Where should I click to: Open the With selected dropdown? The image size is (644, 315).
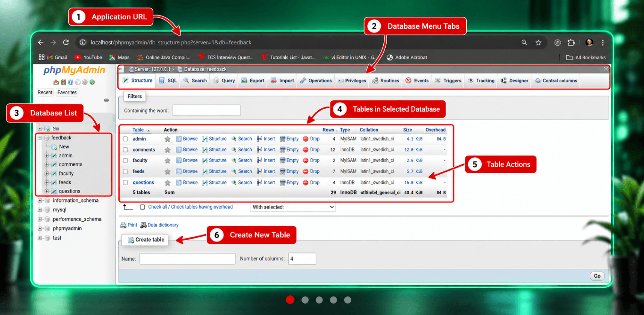tap(293, 207)
